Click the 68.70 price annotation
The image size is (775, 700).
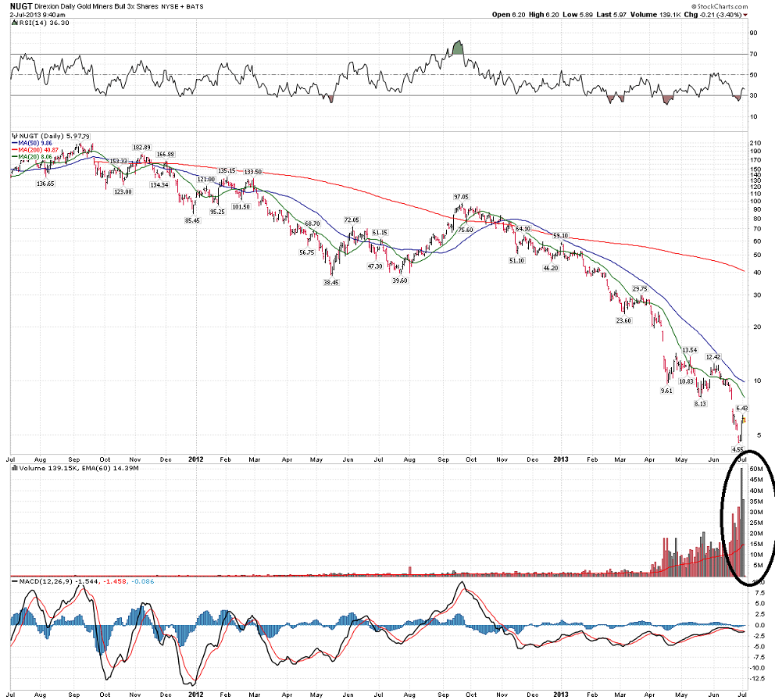pyautogui.click(x=312, y=223)
